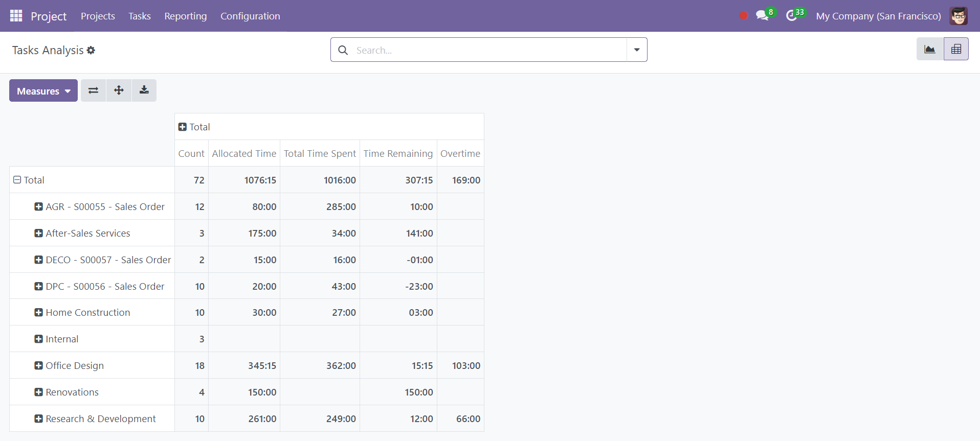Open the conversations messages icon
Image resolution: width=980 pixels, height=441 pixels.
(763, 16)
